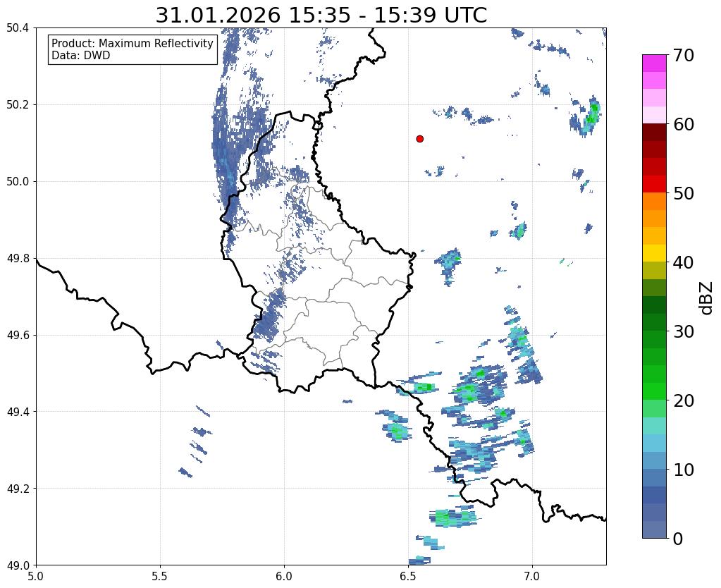This screenshot has width=721, height=588.
Task: Click latitude axis label 50.4
Action: [x=18, y=28]
